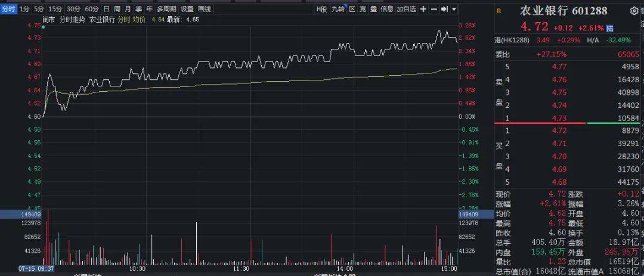Switch to the 60分 period tab
Image resolution: width=644 pixels, height=276 pixels.
[92, 8]
